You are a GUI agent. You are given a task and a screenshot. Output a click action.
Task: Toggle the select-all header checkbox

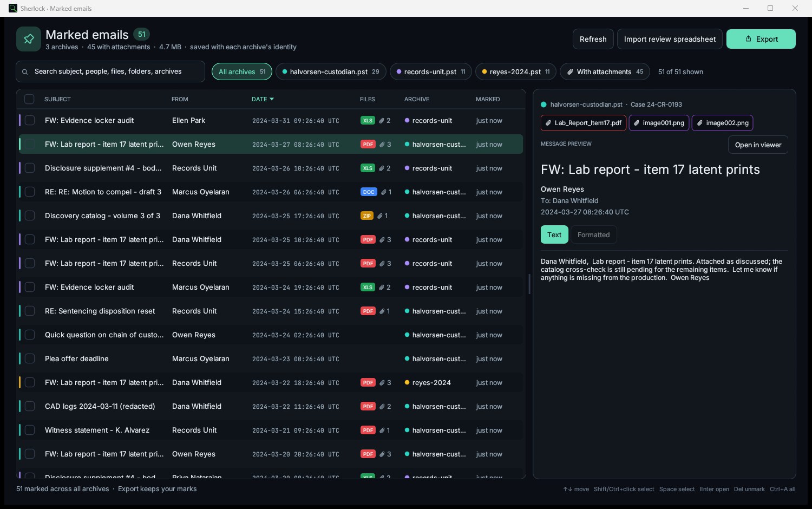(29, 99)
